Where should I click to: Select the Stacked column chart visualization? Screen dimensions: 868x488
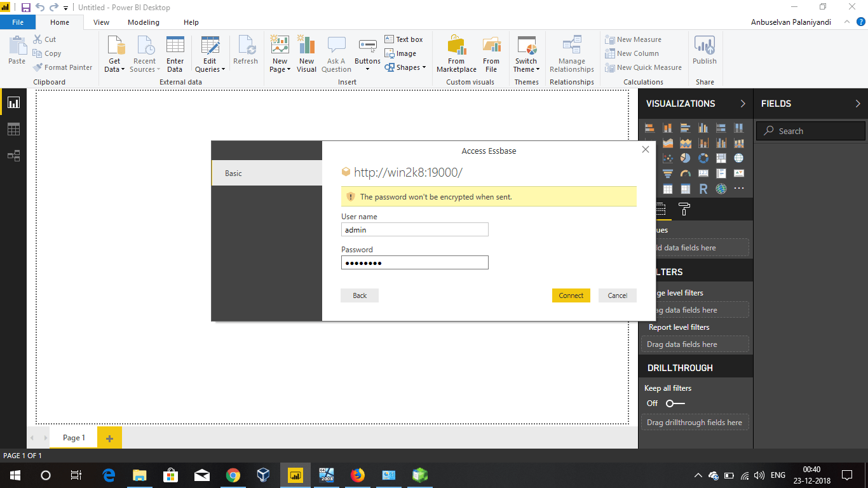668,128
